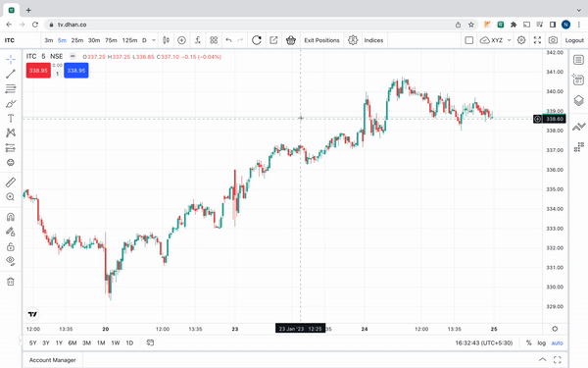Click Exit Positions button
This screenshot has height=368, width=588.
[x=321, y=40]
